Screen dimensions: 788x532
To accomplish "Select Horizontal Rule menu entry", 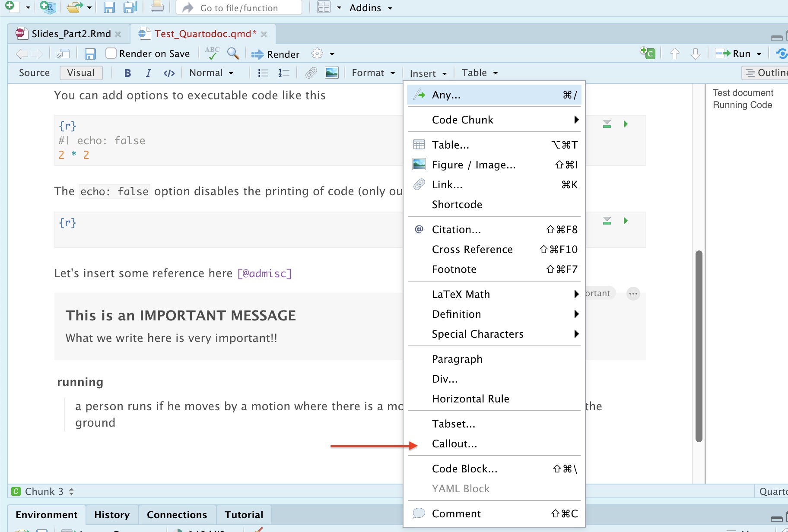I will tap(494, 399).
